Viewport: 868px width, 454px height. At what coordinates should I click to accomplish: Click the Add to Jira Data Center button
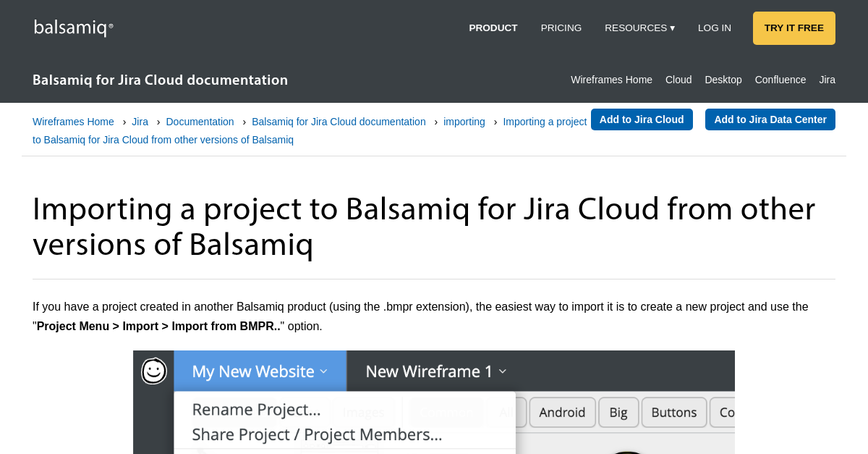(x=770, y=119)
